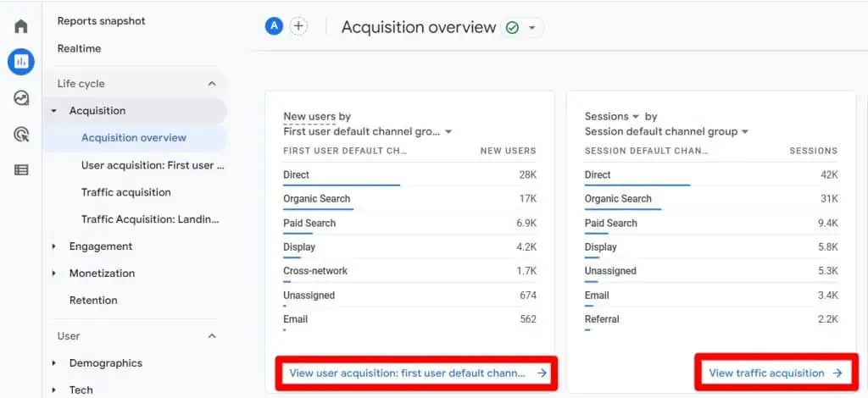This screenshot has height=398, width=868.
Task: Click the SESSION DEFAULT CHAN… column header
Action: 646,151
